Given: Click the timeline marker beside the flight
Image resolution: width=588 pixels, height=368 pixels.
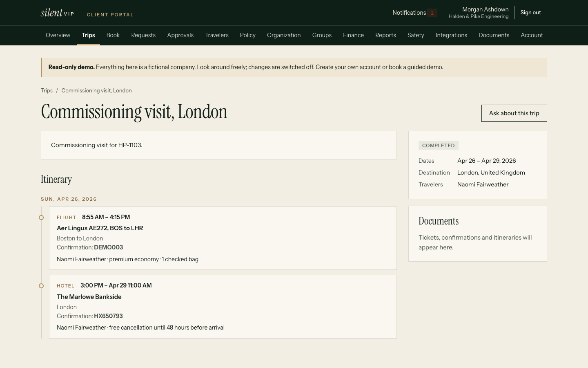Looking at the screenshot, I should [x=41, y=218].
